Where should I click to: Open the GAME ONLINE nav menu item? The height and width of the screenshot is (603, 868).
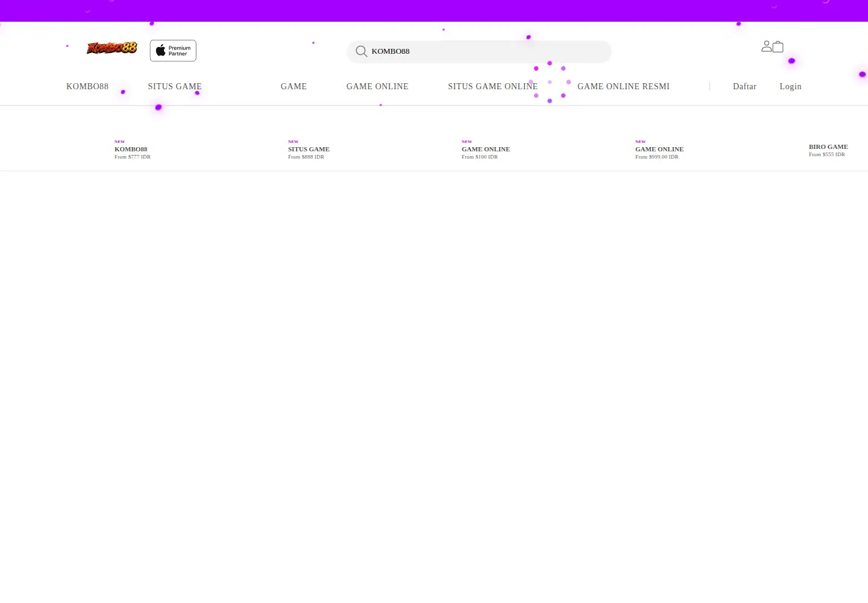377,86
